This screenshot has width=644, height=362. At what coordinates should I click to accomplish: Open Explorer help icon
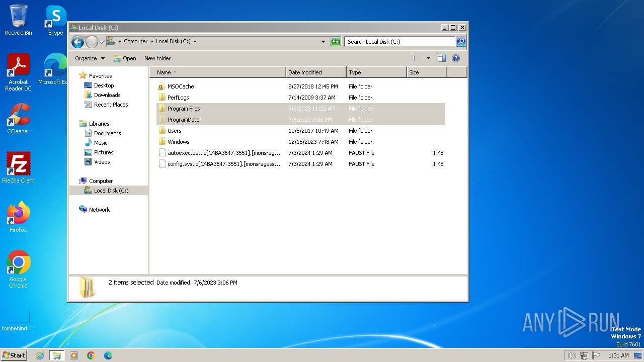tap(456, 58)
